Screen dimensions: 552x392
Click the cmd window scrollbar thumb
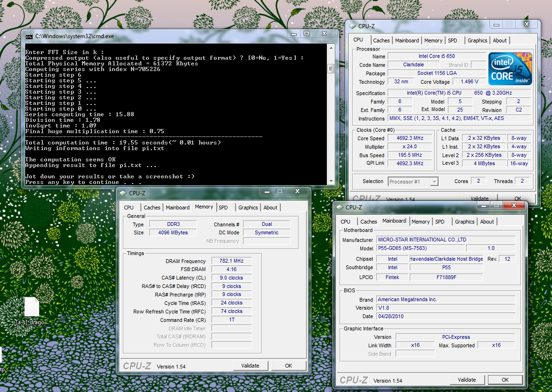[331, 68]
